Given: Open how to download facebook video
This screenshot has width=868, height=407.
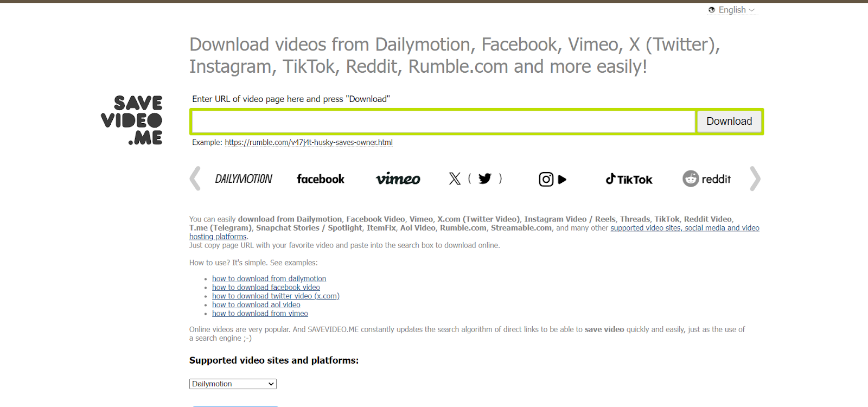Looking at the screenshot, I should click(266, 287).
